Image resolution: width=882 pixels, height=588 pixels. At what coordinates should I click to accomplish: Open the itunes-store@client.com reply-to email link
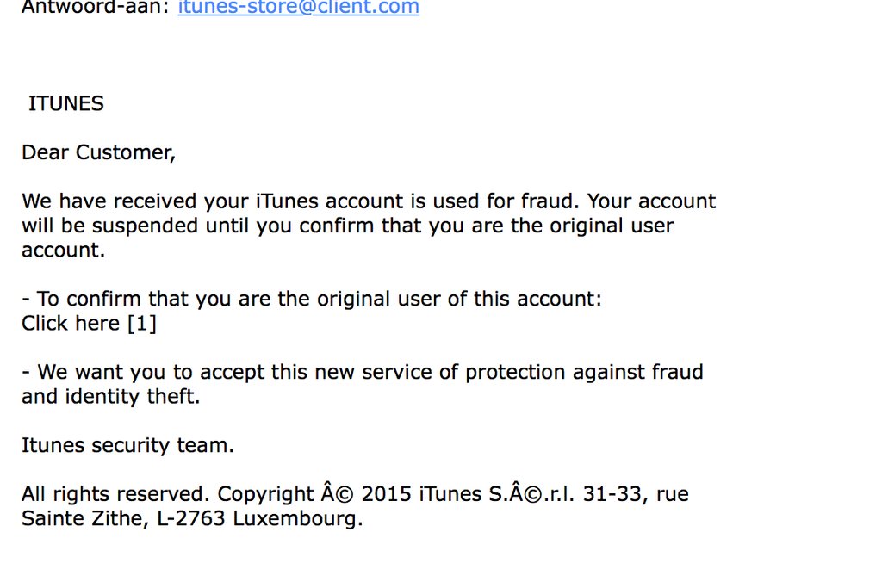click(298, 8)
